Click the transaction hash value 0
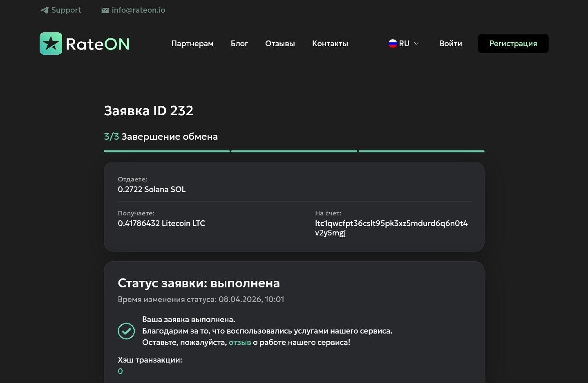The width and height of the screenshot is (588, 383). pyautogui.click(x=120, y=371)
